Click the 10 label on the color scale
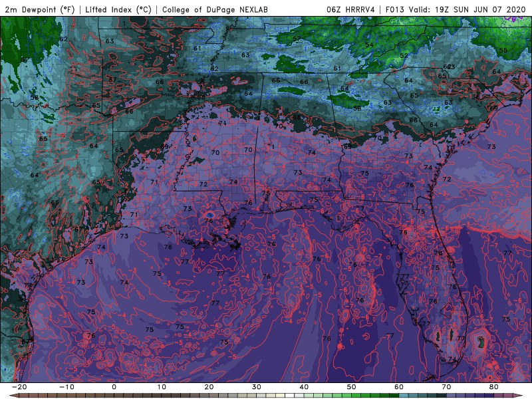 coord(162,387)
